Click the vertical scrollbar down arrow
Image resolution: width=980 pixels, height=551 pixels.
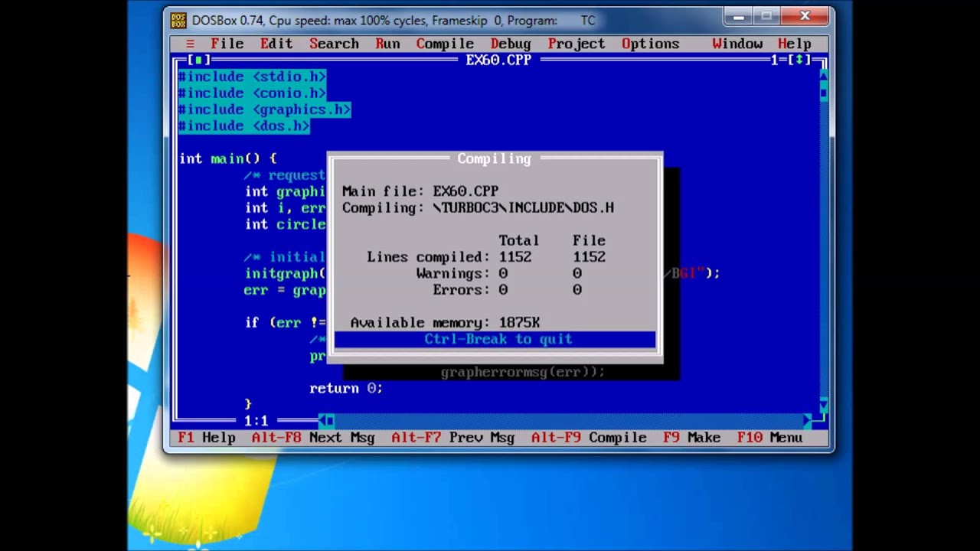coord(824,404)
